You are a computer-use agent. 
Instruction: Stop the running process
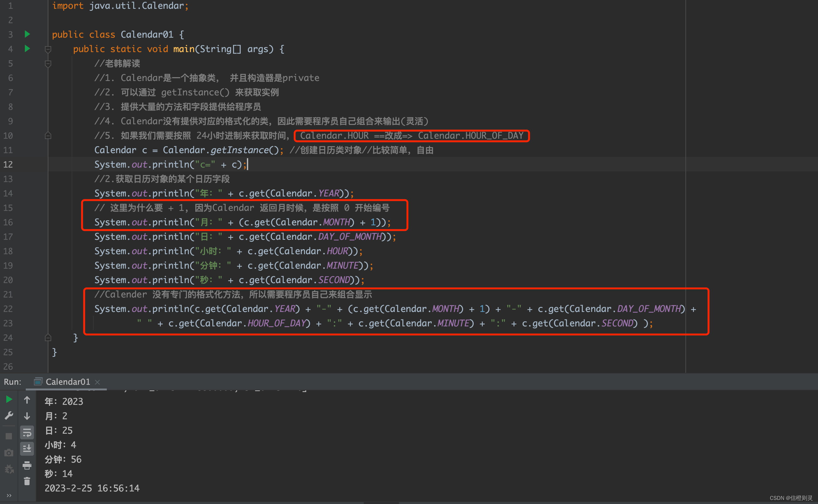(9, 436)
